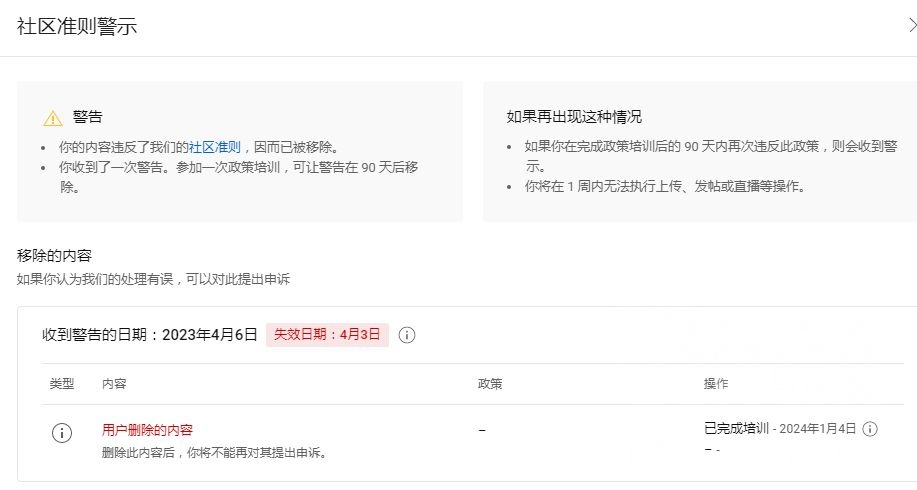Open the 社区准则 link
The height and width of the screenshot is (490, 917).
(215, 147)
